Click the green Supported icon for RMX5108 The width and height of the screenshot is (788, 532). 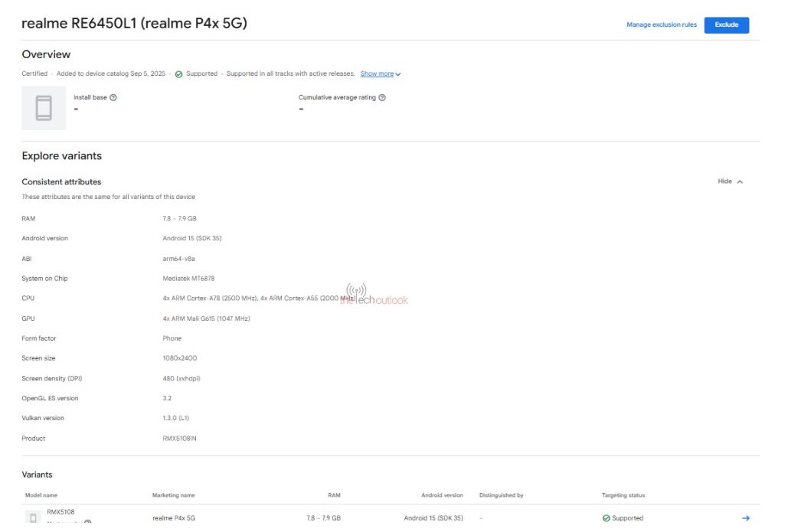[x=606, y=517]
